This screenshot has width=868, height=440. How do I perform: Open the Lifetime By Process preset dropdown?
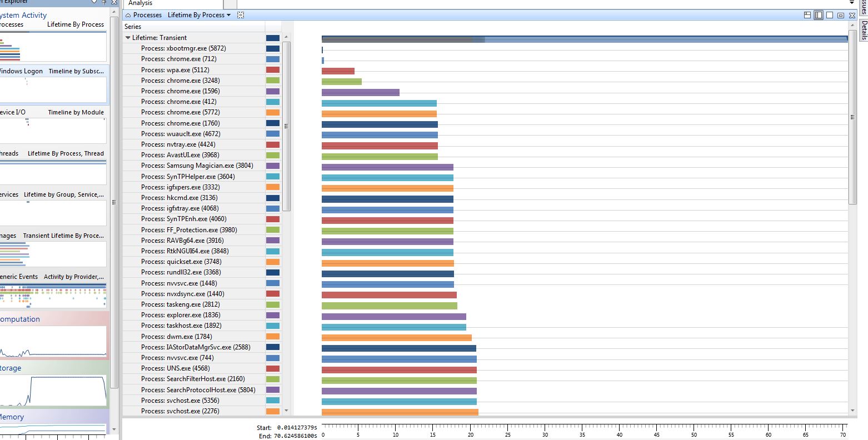[199, 15]
